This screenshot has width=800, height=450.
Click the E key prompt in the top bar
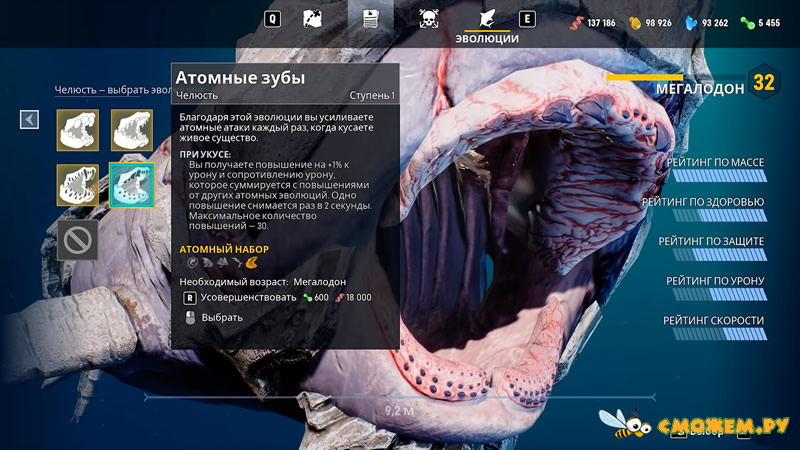click(x=527, y=19)
